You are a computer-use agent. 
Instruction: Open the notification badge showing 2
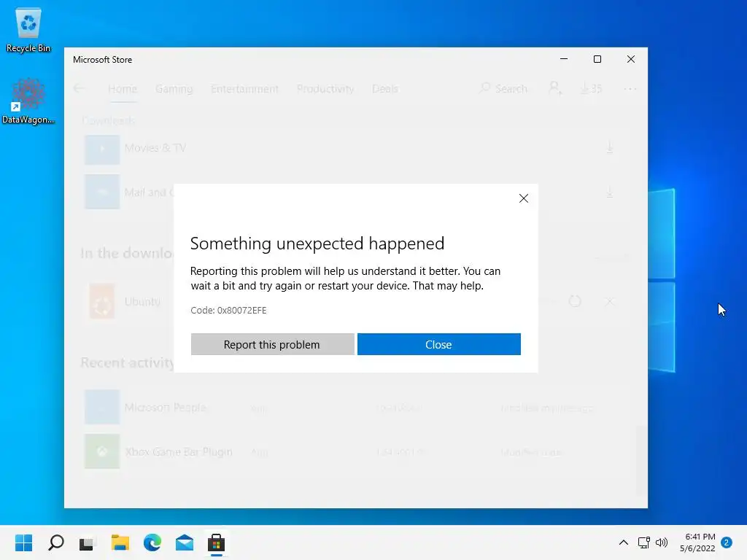point(727,542)
